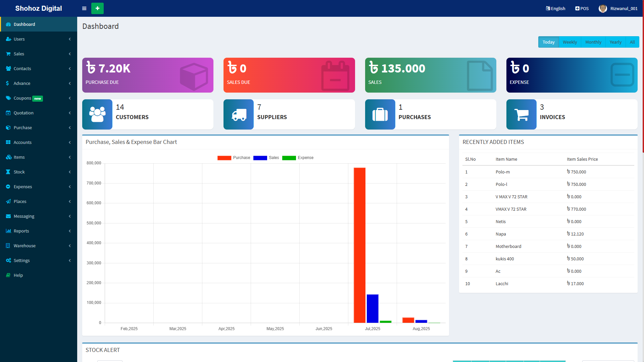Click the purchases briefcase icon tile
The height and width of the screenshot is (362, 644).
(x=380, y=114)
